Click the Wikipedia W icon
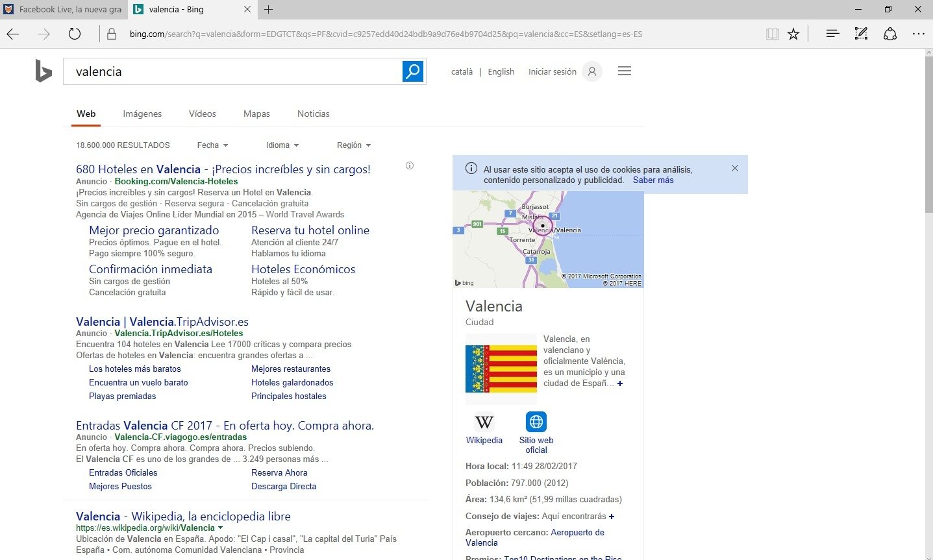The height and width of the screenshot is (560, 933). [484, 422]
